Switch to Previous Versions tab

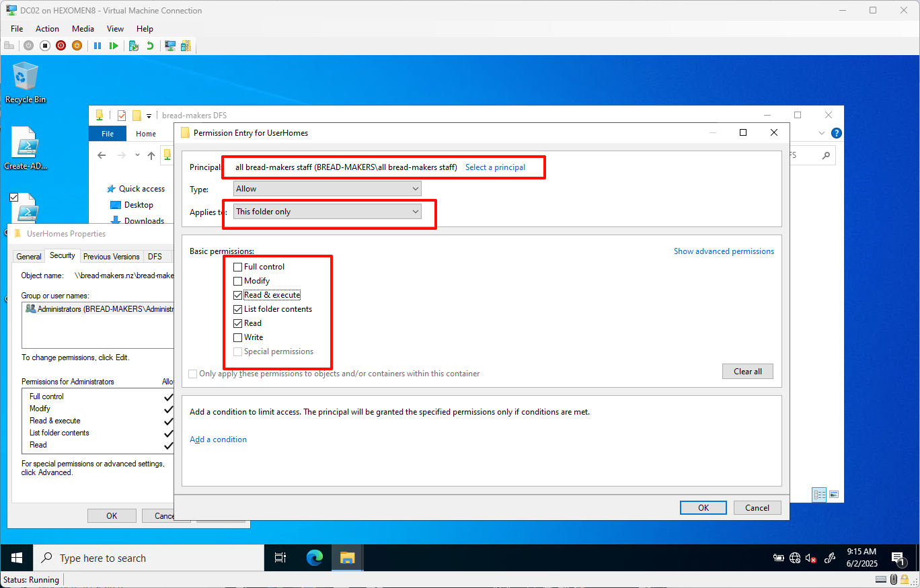(112, 257)
